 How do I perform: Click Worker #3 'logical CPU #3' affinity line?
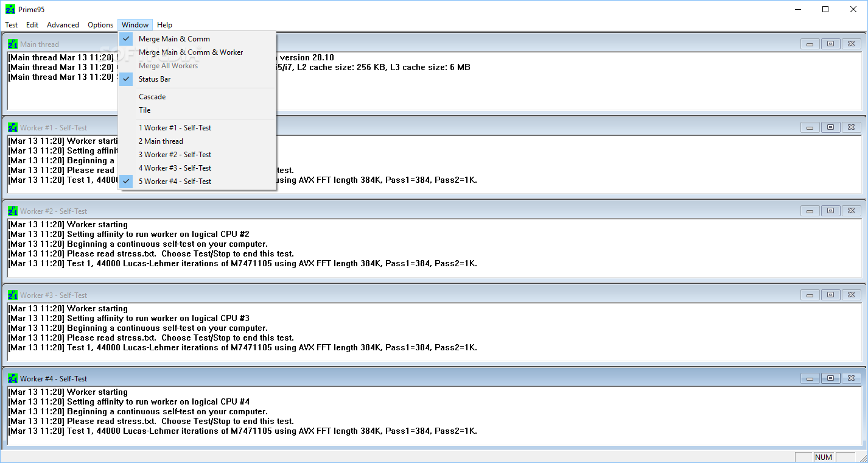(x=128, y=318)
